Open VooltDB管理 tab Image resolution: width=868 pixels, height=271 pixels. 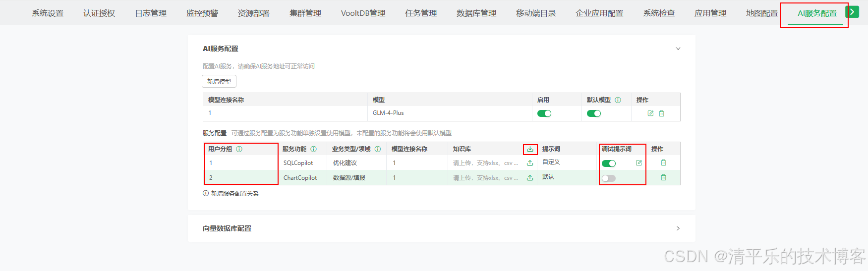pos(363,13)
